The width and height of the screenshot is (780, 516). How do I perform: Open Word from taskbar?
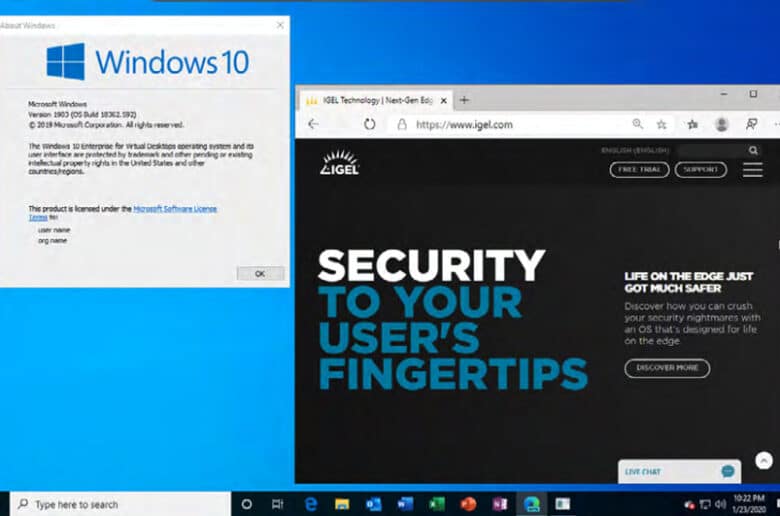(405, 504)
